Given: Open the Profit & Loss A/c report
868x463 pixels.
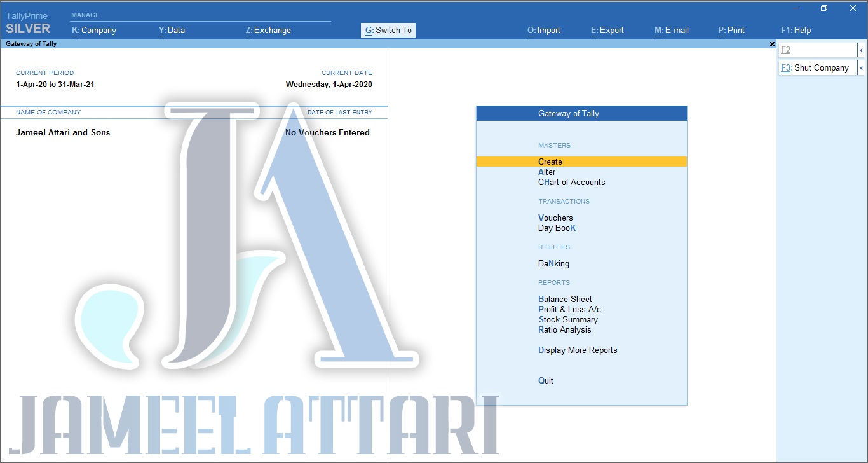Looking at the screenshot, I should 569,309.
